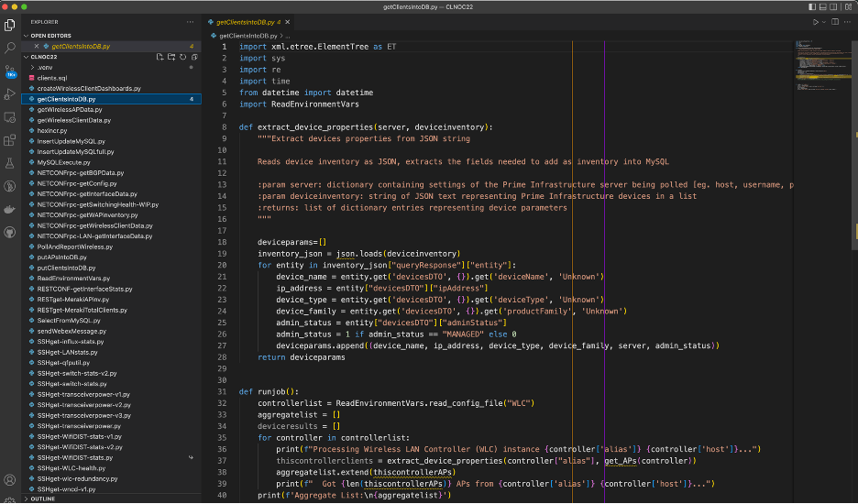858x504 pixels.
Task: Open putAPsIntoDB.py file
Action: point(61,257)
